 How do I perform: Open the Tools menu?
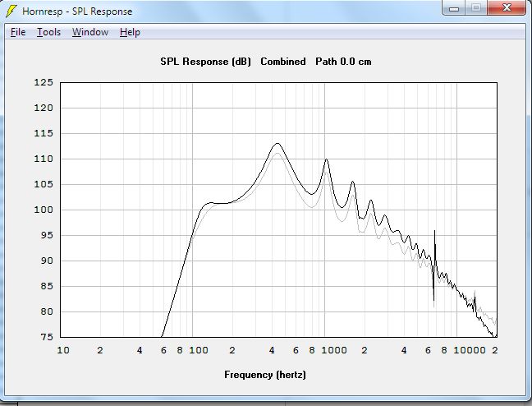pos(48,32)
